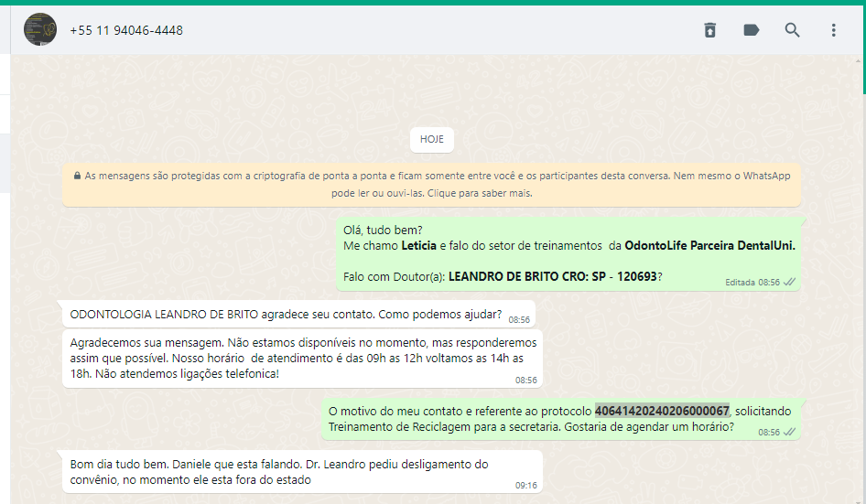Click the label tag icon in header
Image resolution: width=866 pixels, height=504 pixels.
pos(752,30)
